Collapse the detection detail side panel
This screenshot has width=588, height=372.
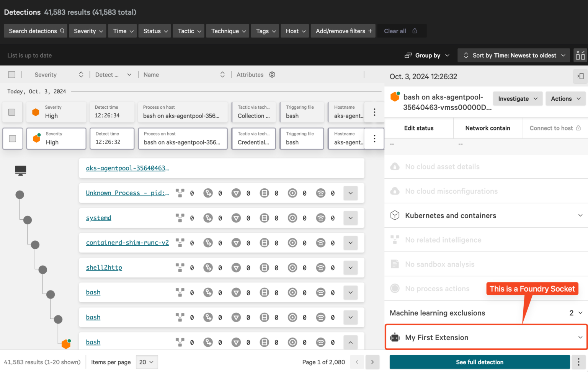click(x=580, y=77)
